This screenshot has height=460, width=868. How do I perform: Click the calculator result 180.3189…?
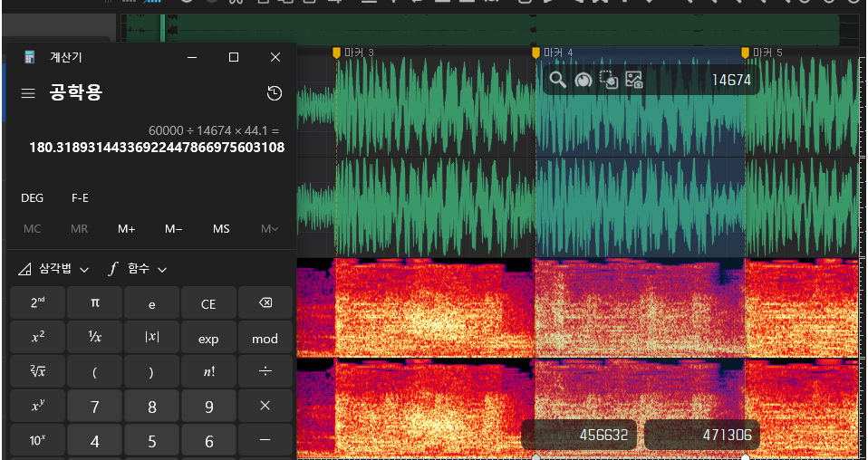tap(158, 148)
